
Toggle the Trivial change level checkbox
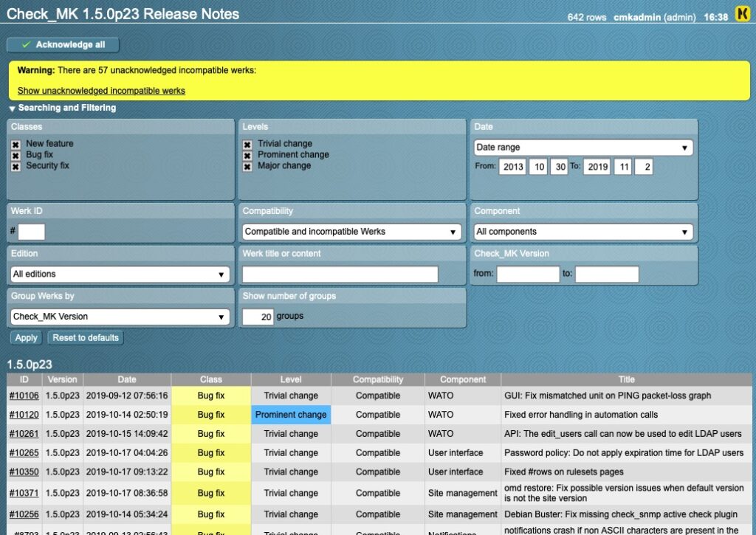coord(247,145)
